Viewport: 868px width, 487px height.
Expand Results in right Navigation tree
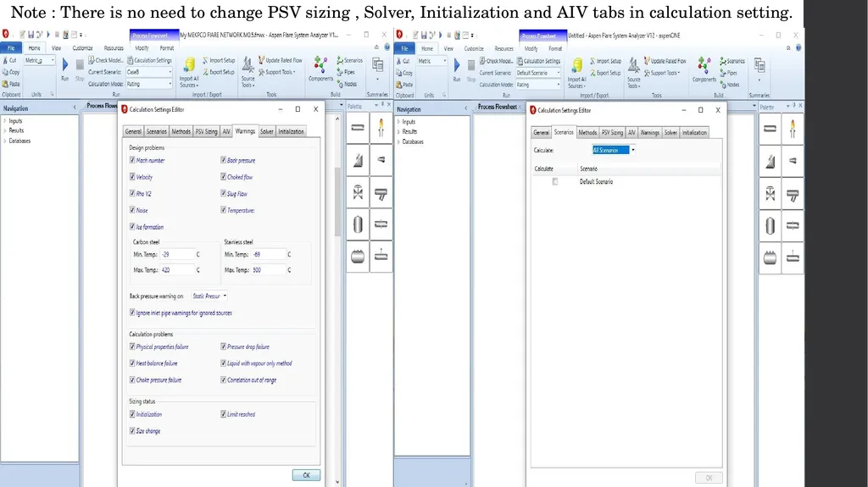coord(398,132)
